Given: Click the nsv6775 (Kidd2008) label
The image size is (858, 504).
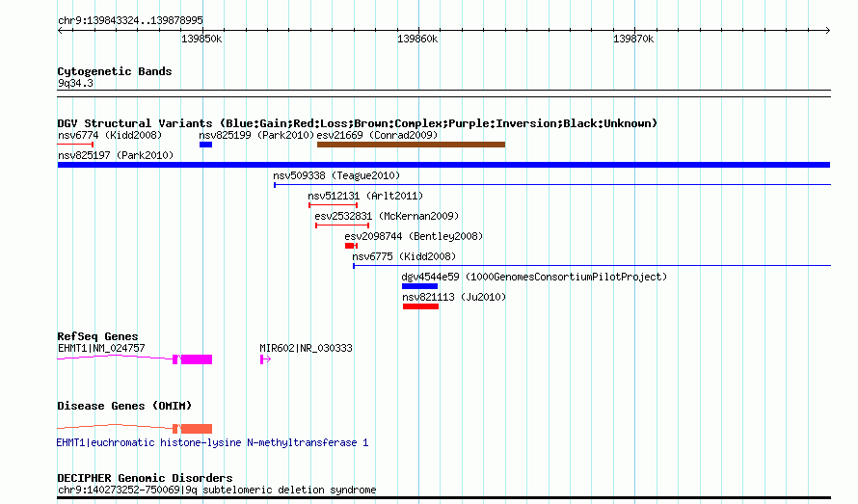Looking at the screenshot, I should coord(404,256).
